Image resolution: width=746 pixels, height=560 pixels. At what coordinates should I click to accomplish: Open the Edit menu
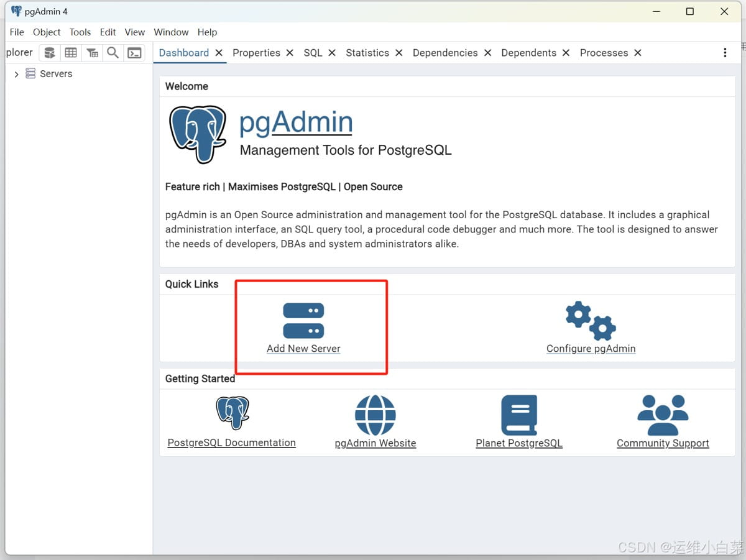108,32
